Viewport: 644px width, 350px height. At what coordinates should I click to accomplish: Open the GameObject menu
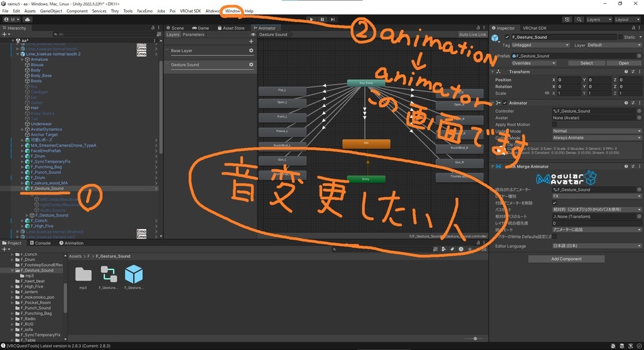coord(51,11)
